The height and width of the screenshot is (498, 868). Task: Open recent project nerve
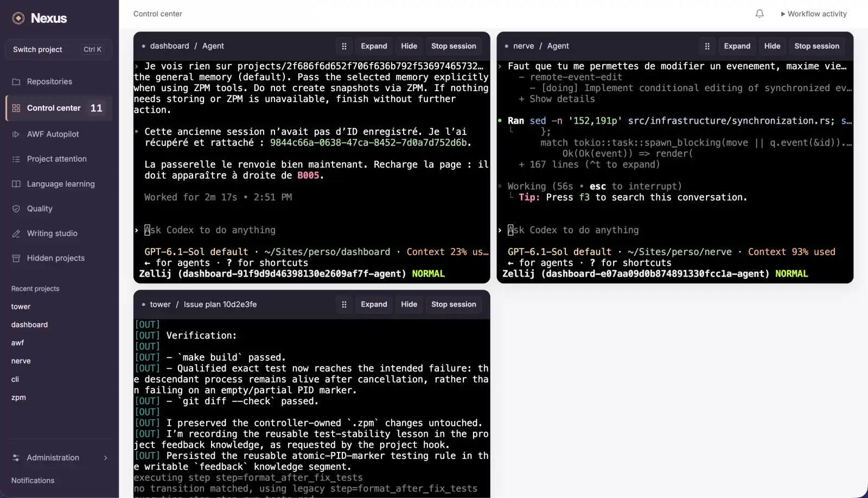click(x=21, y=361)
